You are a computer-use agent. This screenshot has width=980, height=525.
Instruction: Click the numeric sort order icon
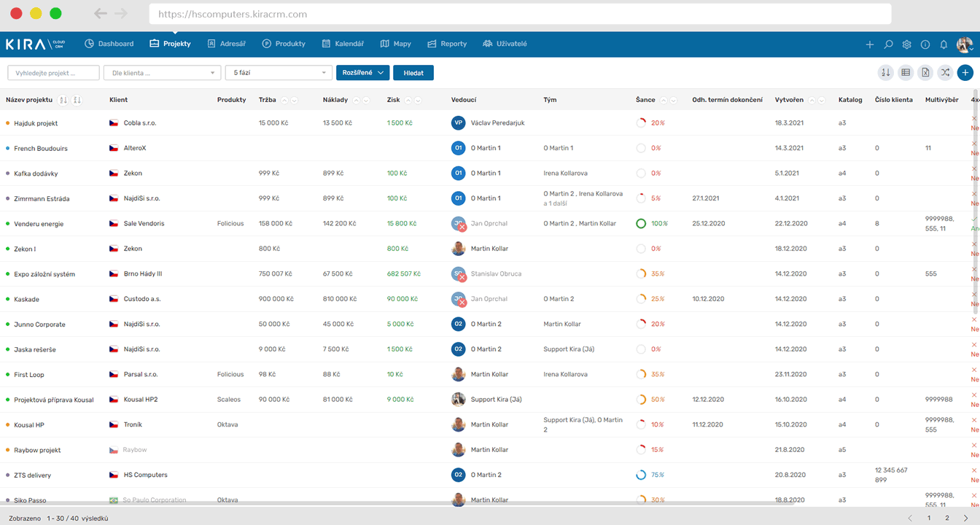coord(886,72)
